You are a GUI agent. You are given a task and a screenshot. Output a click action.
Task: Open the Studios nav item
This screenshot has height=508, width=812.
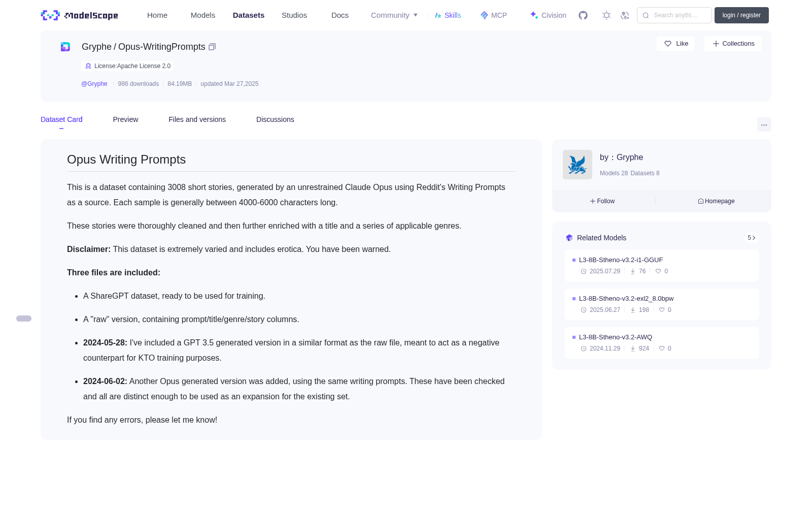pos(294,15)
